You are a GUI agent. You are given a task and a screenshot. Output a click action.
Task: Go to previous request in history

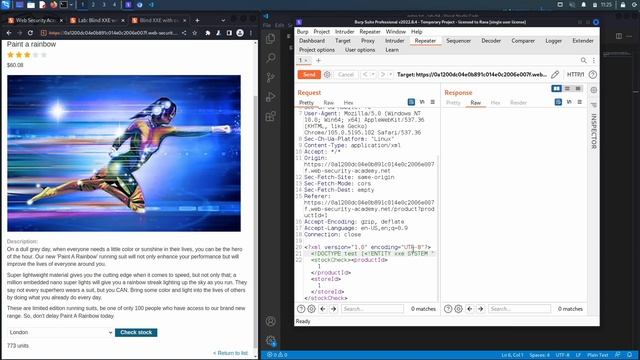coord(365,75)
